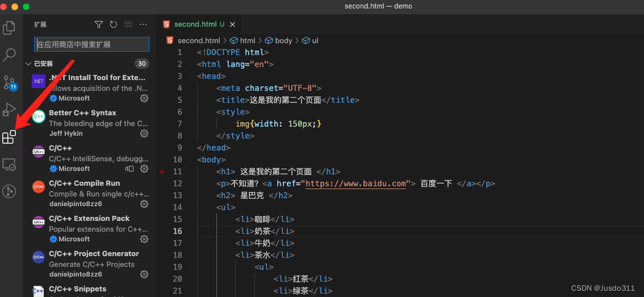Screen dimensions: 644x297
Task: Click the installed count badge 30
Action: (x=142, y=64)
